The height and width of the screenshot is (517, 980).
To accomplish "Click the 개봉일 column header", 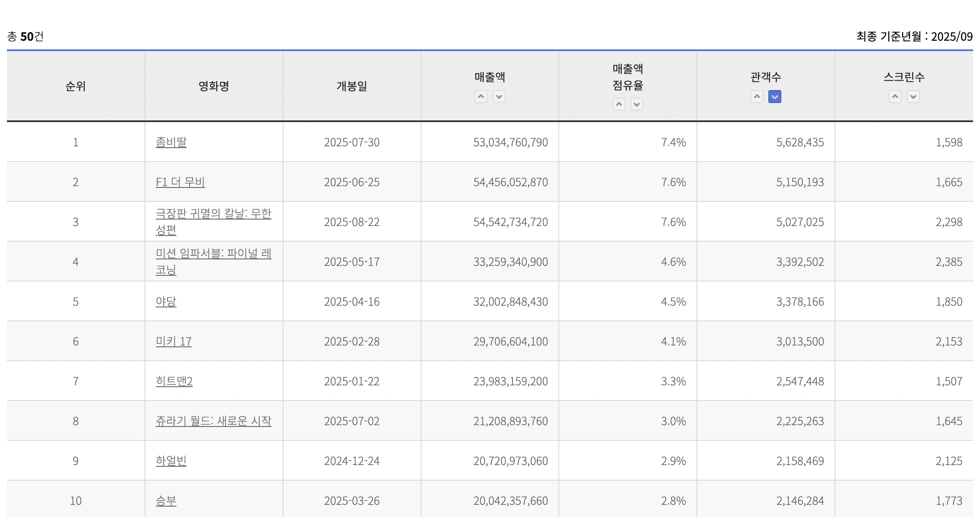I will [x=351, y=86].
